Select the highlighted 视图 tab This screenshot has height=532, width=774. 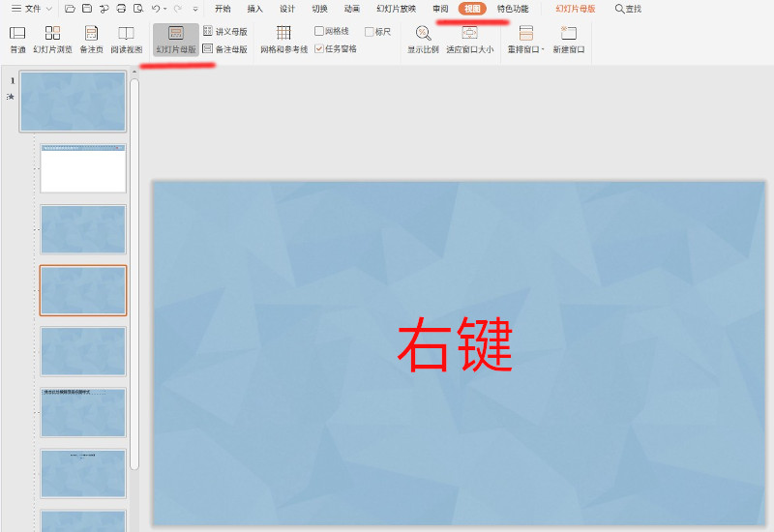tap(472, 9)
